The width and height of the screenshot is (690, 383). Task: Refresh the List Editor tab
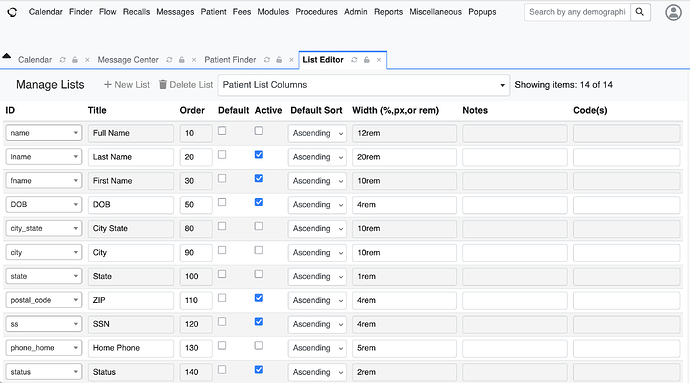(x=354, y=60)
